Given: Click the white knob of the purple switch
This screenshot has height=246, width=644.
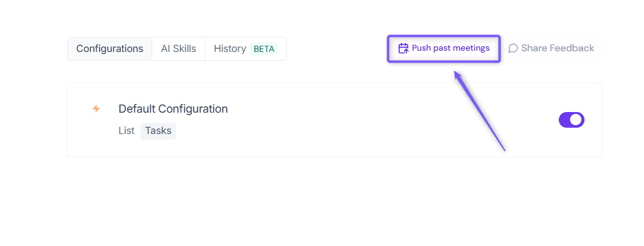Looking at the screenshot, I should (x=576, y=120).
